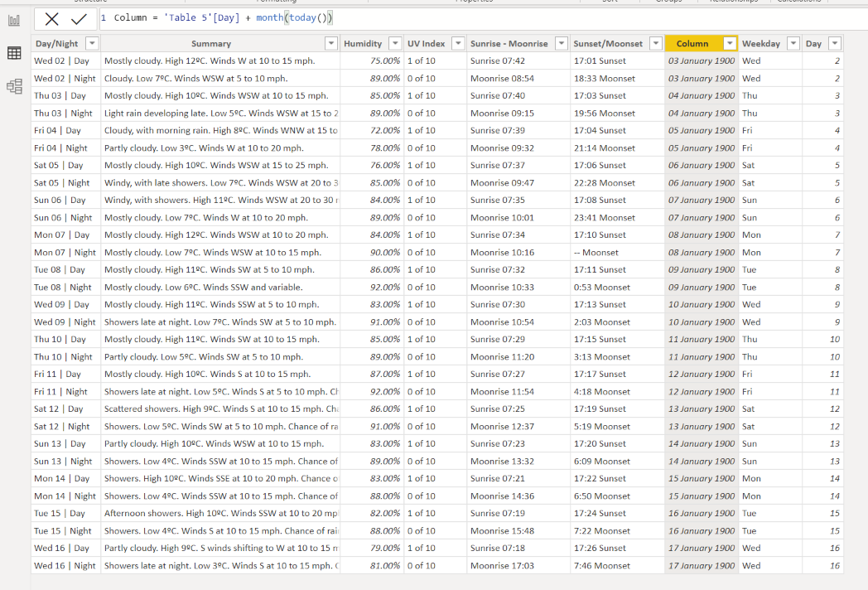Select the "Mostly cloudy. Low 6ºC" summary cell

pyautogui.click(x=220, y=287)
